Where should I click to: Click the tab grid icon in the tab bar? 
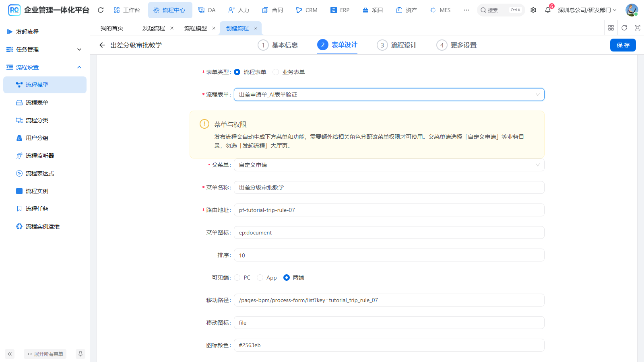click(611, 28)
